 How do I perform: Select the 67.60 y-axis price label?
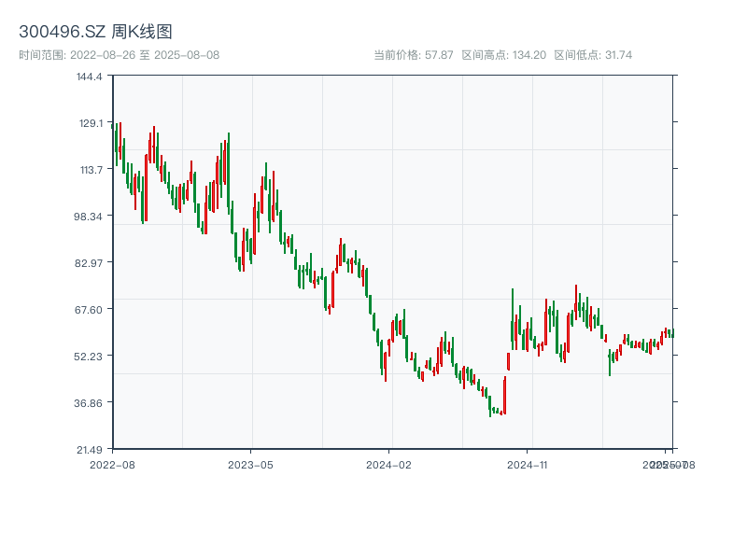pos(90,309)
